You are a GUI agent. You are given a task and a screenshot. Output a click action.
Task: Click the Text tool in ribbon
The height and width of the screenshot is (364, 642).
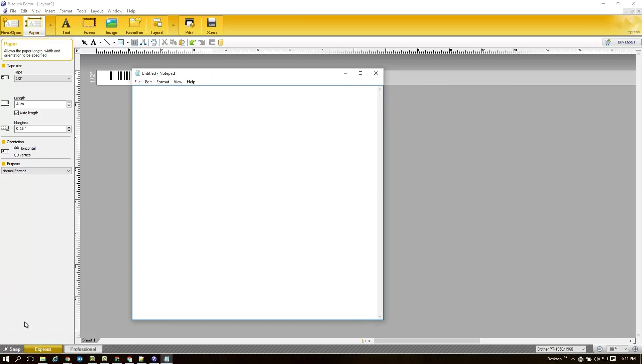click(66, 26)
